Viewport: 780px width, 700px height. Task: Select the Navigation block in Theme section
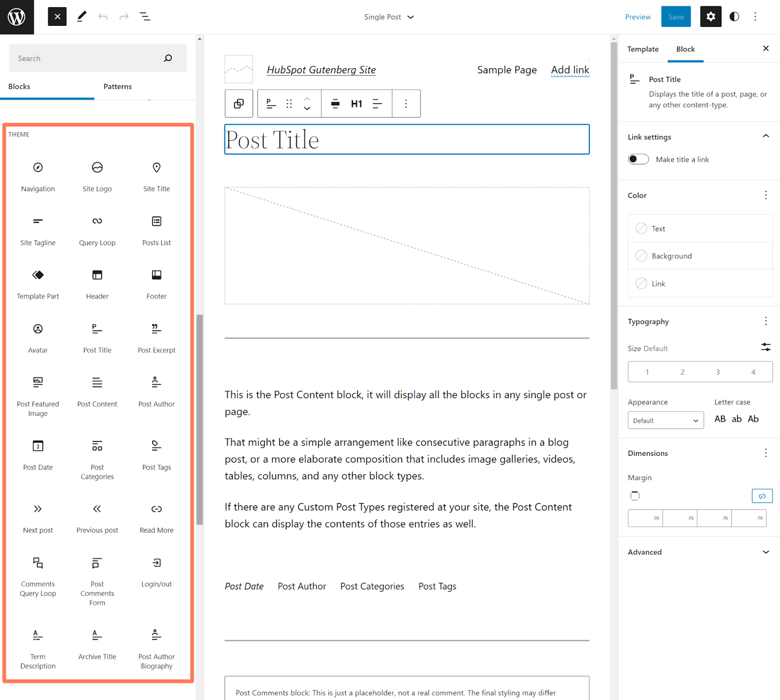38,176
